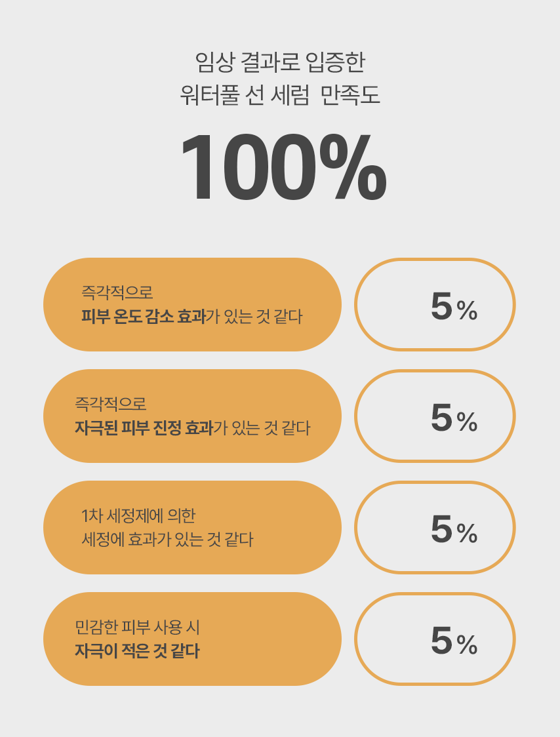560x737 pixels.
Task: Click the "민감한 피부 사용 시" text line
Action: click(137, 627)
